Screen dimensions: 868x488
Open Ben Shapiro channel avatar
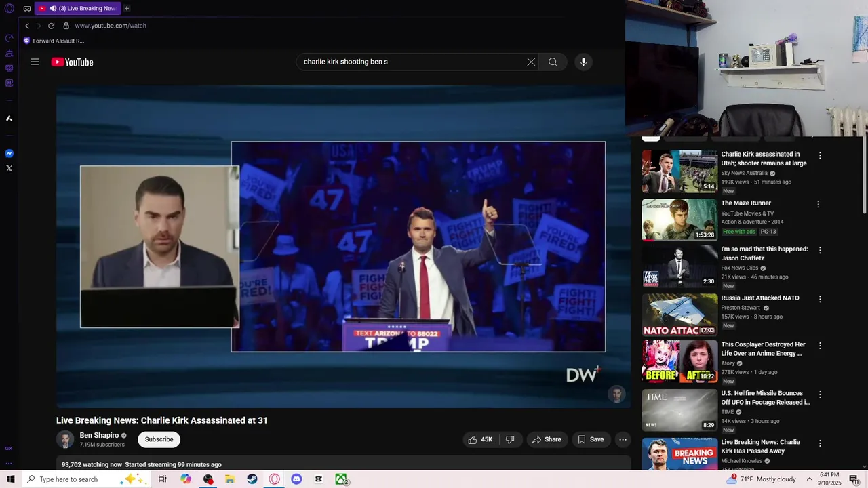[x=65, y=439]
